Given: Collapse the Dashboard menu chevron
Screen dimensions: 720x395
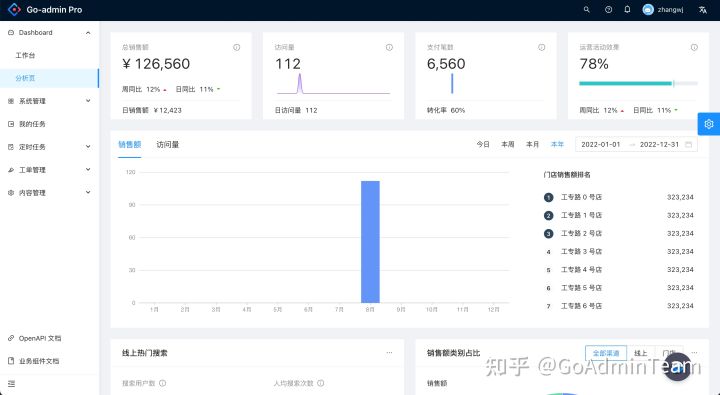Looking at the screenshot, I should [x=88, y=33].
